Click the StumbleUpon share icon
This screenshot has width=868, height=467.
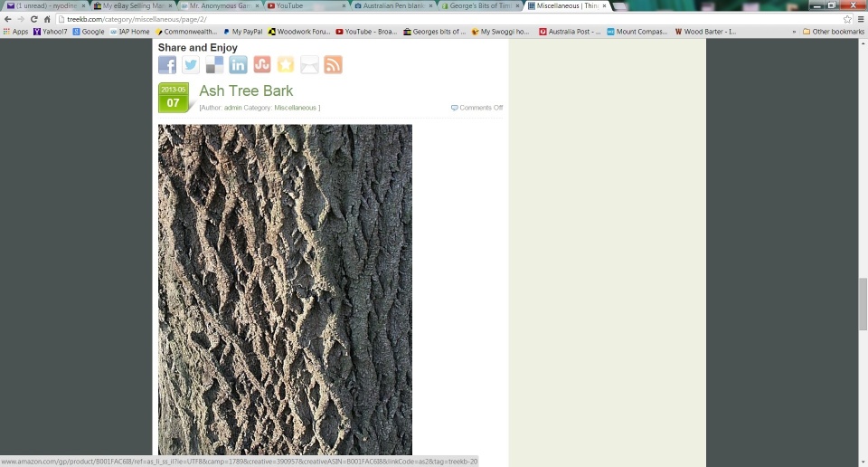[261, 65]
